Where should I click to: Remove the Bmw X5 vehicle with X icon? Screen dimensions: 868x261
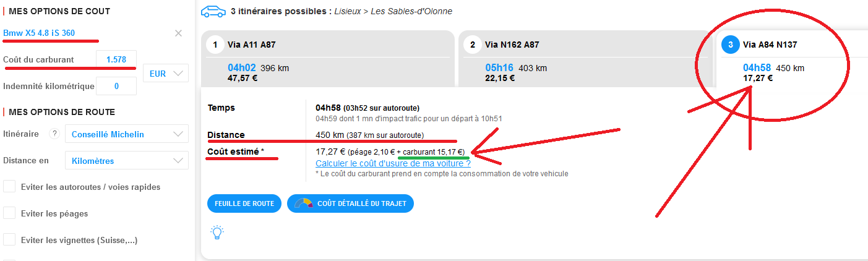pos(178,33)
